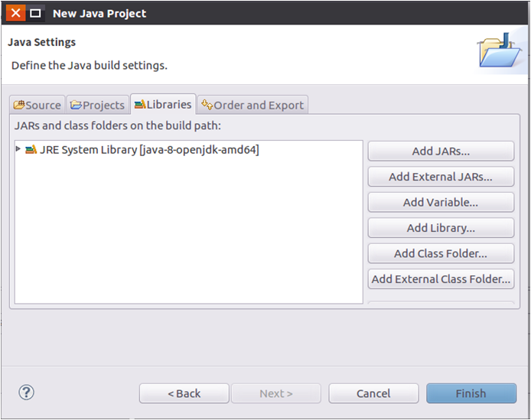531x420 pixels.
Task: Go to previous page with Back
Action: click(184, 393)
